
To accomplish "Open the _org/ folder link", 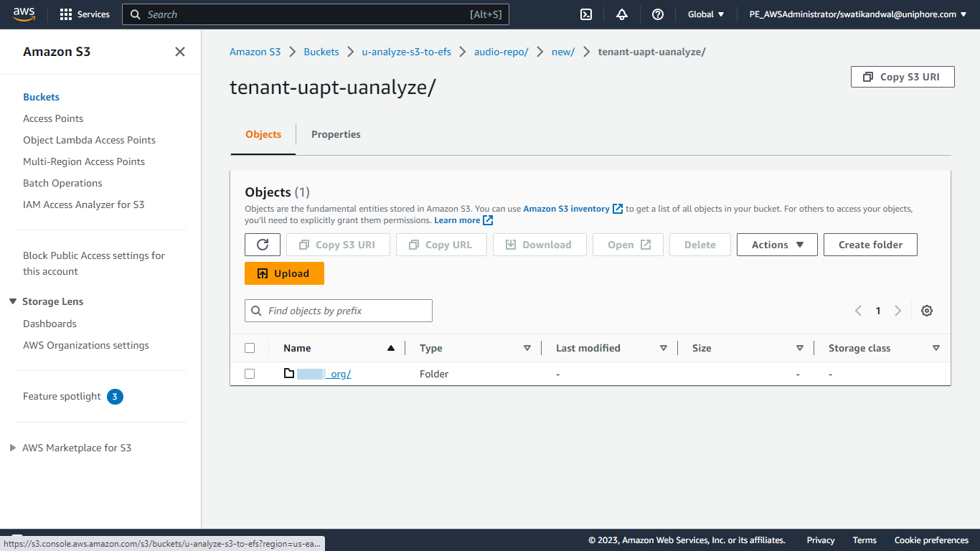I will [x=324, y=374].
